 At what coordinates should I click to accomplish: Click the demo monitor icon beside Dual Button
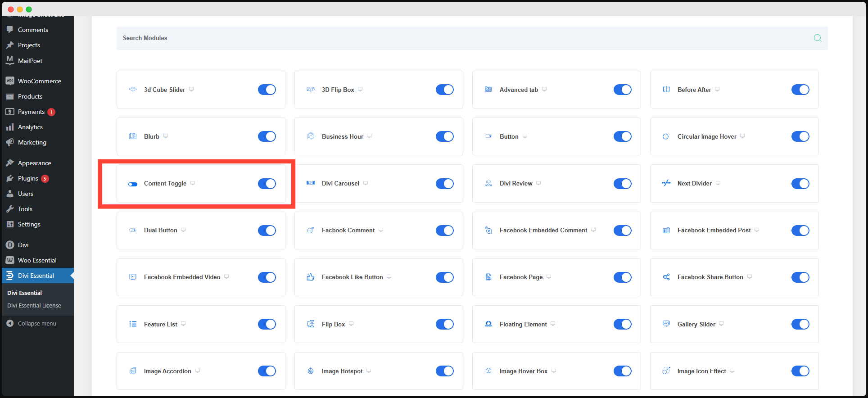(x=183, y=230)
